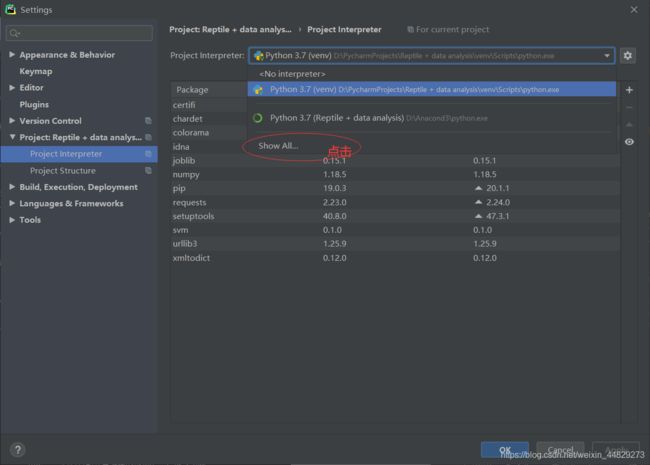Click numpy version 1.18.5 cell
This screenshot has width=650, height=465.
[x=335, y=174]
